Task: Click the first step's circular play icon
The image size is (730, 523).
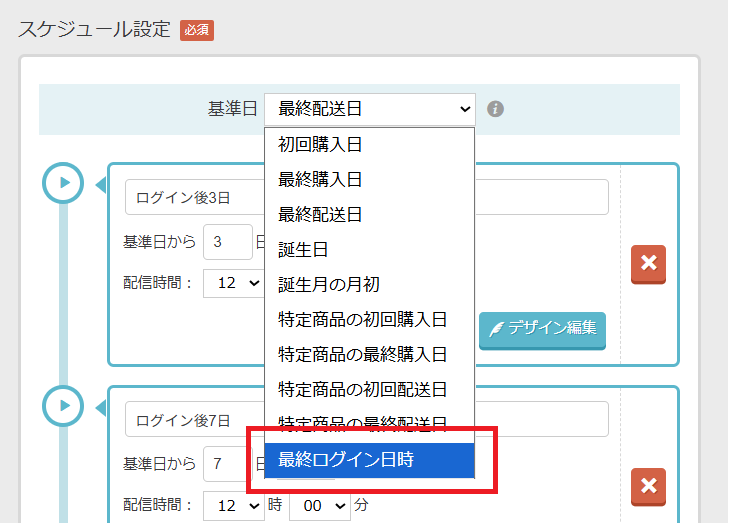Action: click(63, 183)
